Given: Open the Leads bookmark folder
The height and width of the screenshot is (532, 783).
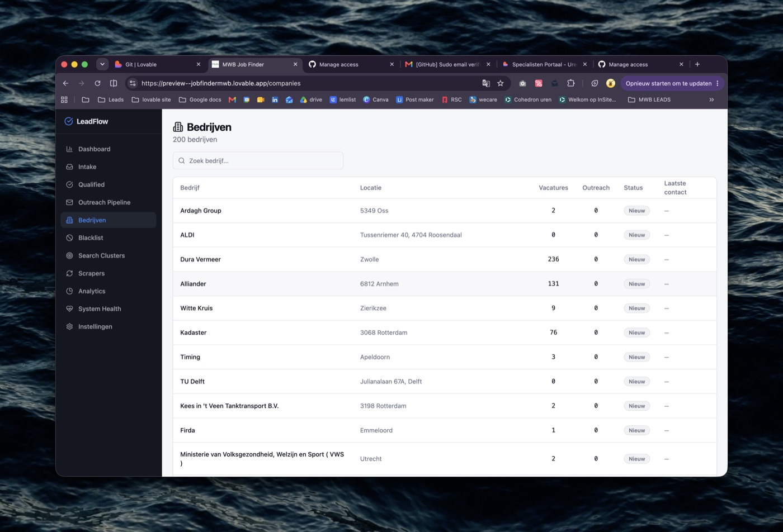Looking at the screenshot, I should [111, 99].
